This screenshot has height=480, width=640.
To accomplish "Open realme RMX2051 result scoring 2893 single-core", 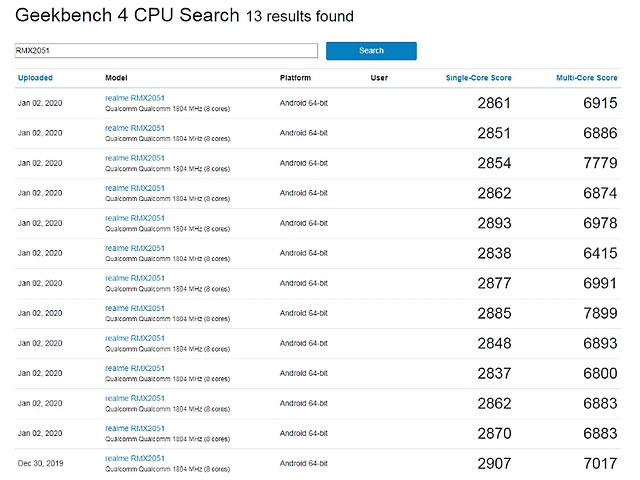I will (x=135, y=217).
